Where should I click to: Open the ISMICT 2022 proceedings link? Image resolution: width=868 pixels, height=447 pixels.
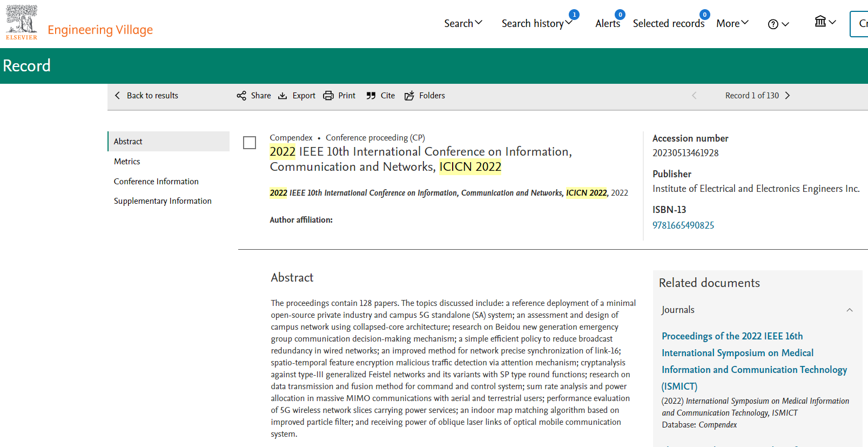coord(754,361)
